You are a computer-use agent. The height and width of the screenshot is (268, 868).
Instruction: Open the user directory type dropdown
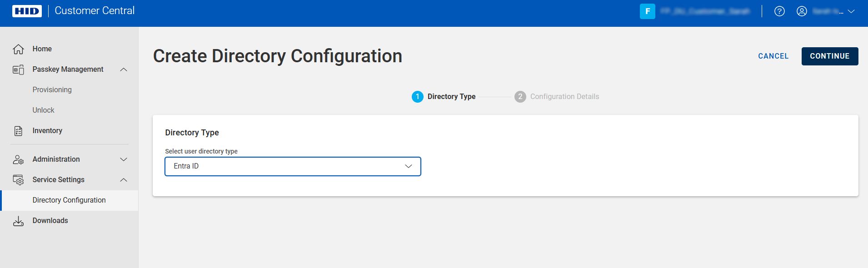coord(293,166)
